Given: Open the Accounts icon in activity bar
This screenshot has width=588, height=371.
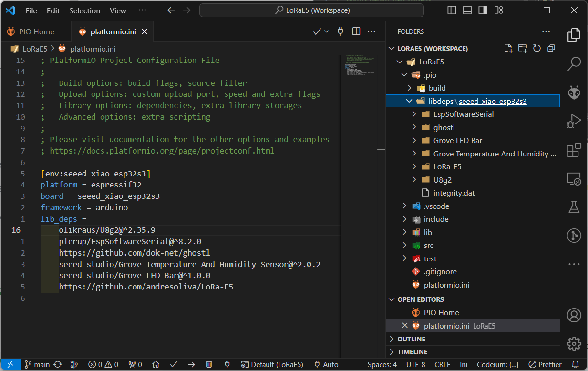Looking at the screenshot, I should [574, 315].
